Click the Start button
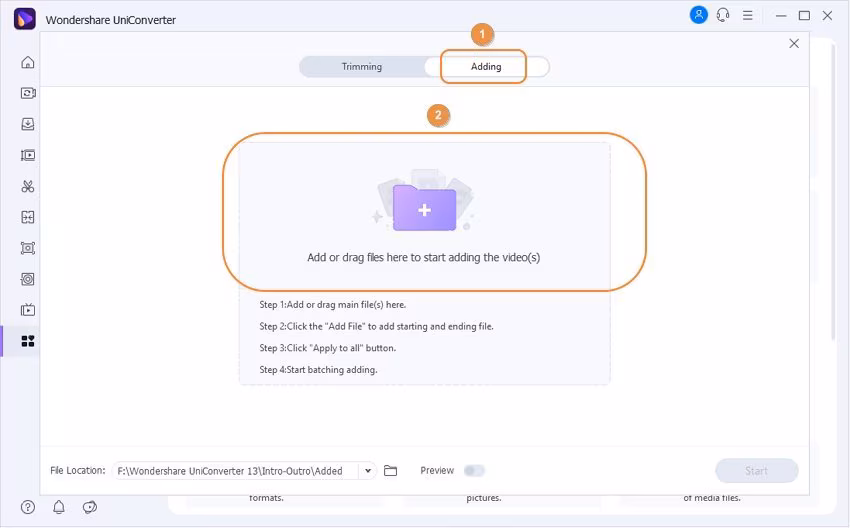This screenshot has width=850, height=528. 757,471
